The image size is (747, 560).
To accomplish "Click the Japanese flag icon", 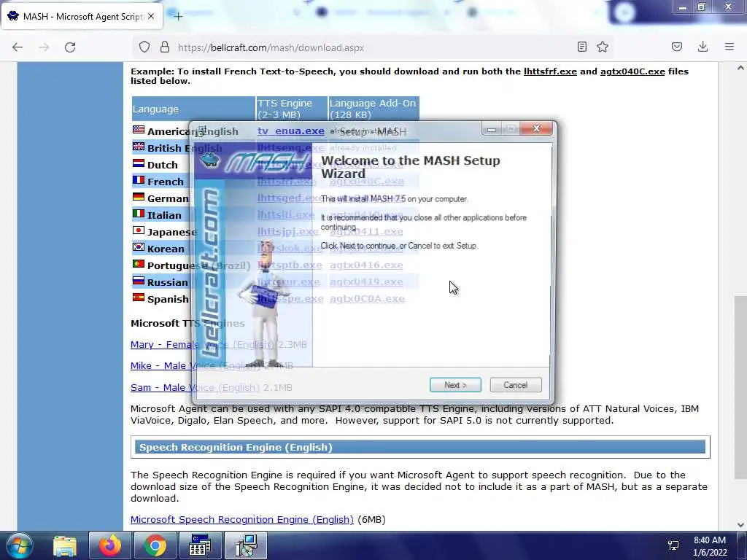I will pos(139,230).
